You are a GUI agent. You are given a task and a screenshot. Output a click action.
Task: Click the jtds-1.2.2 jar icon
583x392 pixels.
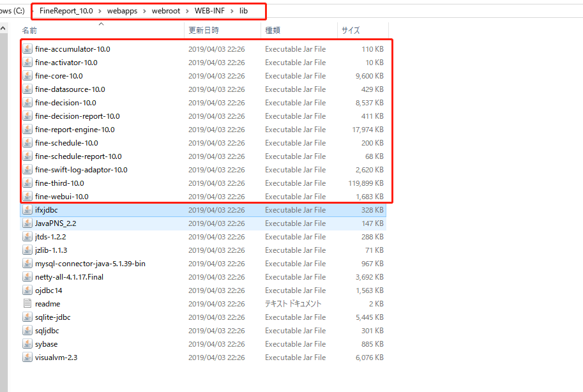pos(27,236)
